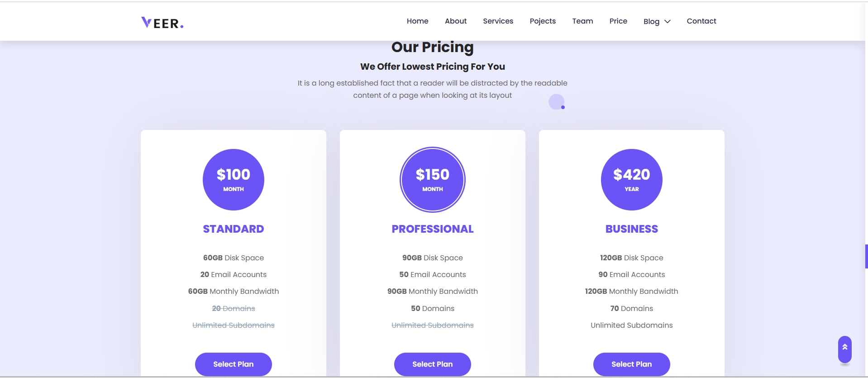This screenshot has height=378, width=868.
Task: Go to the Home menu item
Action: 417,21
